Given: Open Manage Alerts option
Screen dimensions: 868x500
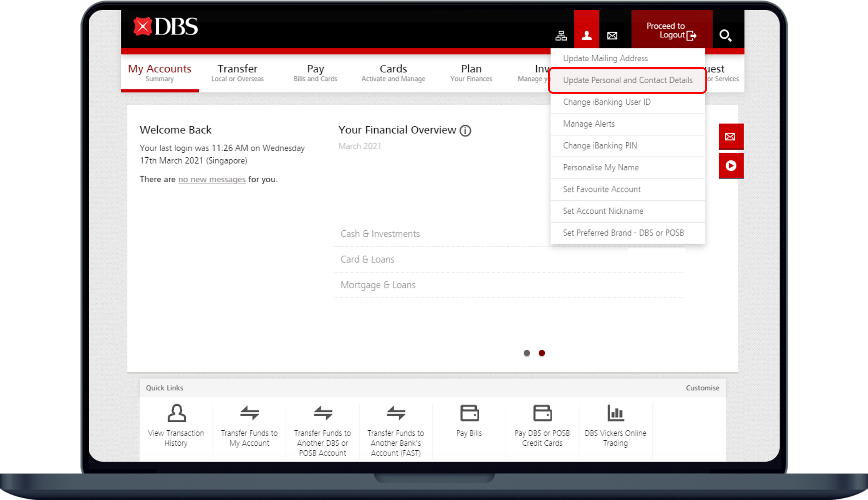Looking at the screenshot, I should [628, 124].
